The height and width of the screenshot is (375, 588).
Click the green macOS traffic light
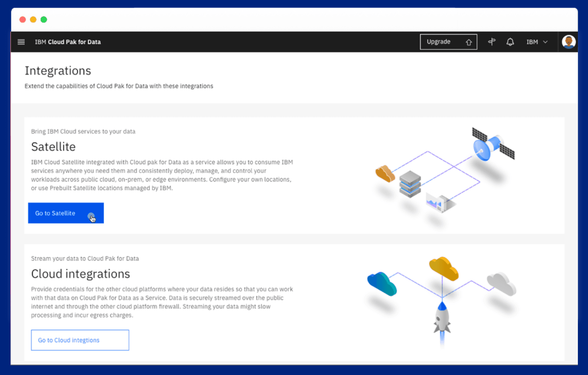[44, 19]
